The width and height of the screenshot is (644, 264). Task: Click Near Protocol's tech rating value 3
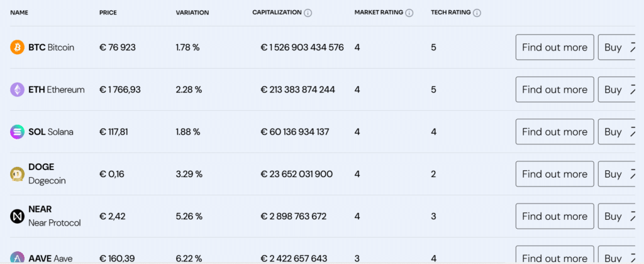433,216
